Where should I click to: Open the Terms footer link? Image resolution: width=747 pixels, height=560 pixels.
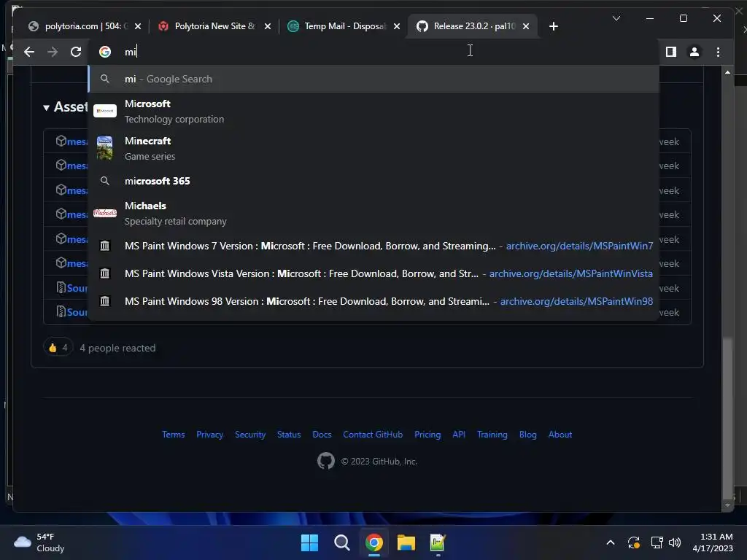pos(174,435)
